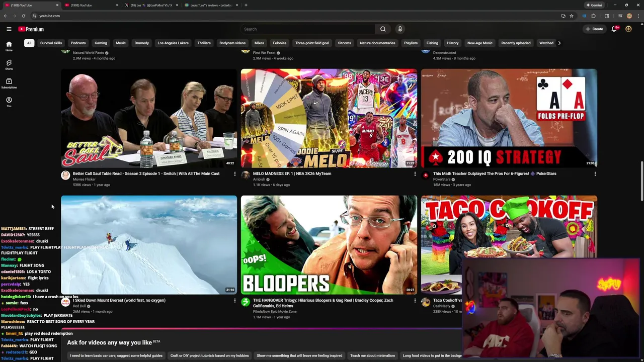Open the YouTube account avatar menu
This screenshot has width=644, height=362.
click(x=628, y=29)
